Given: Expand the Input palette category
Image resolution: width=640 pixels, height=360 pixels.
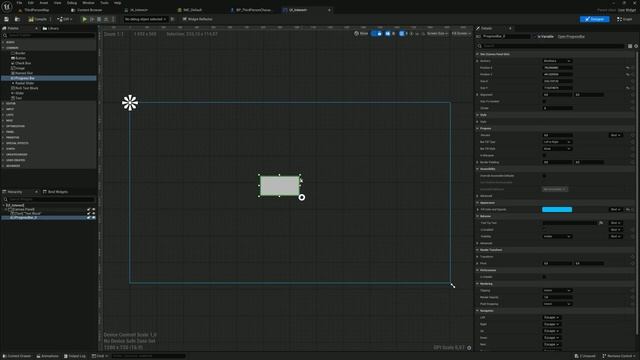Looking at the screenshot, I should 4,109.
